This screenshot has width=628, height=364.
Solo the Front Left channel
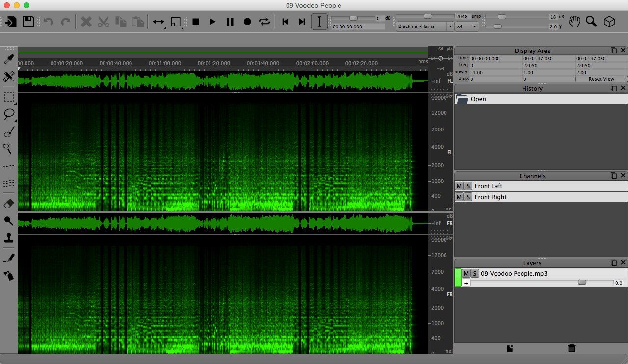468,186
